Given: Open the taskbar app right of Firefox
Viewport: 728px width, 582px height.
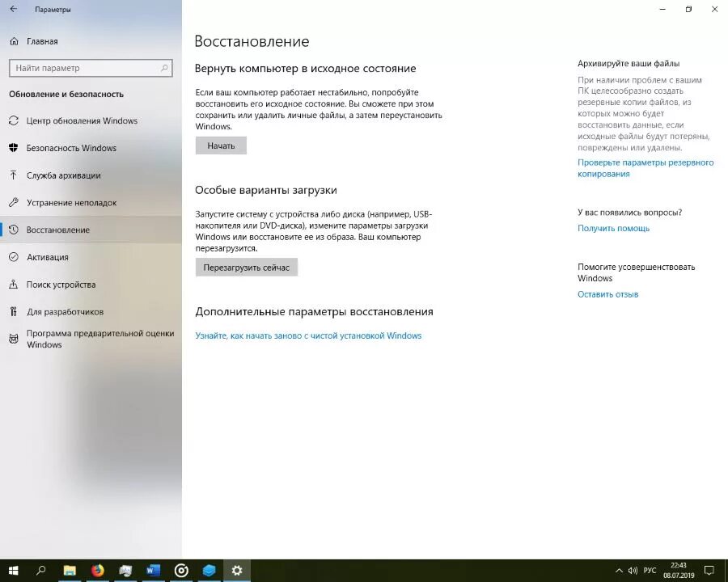Looking at the screenshot, I should pyautogui.click(x=125, y=571).
